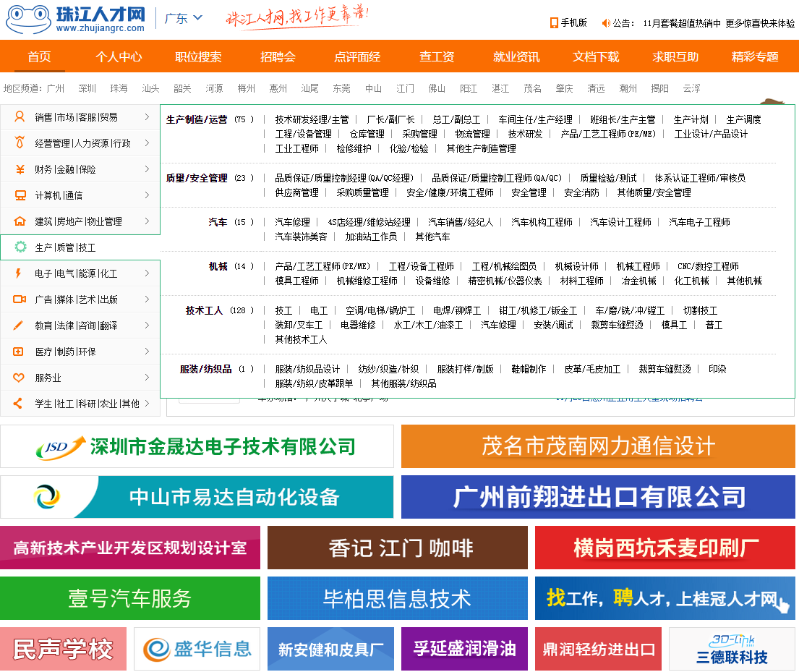Open the 职位搜索 menu item
Screen dimensions: 799x672
coord(198,56)
